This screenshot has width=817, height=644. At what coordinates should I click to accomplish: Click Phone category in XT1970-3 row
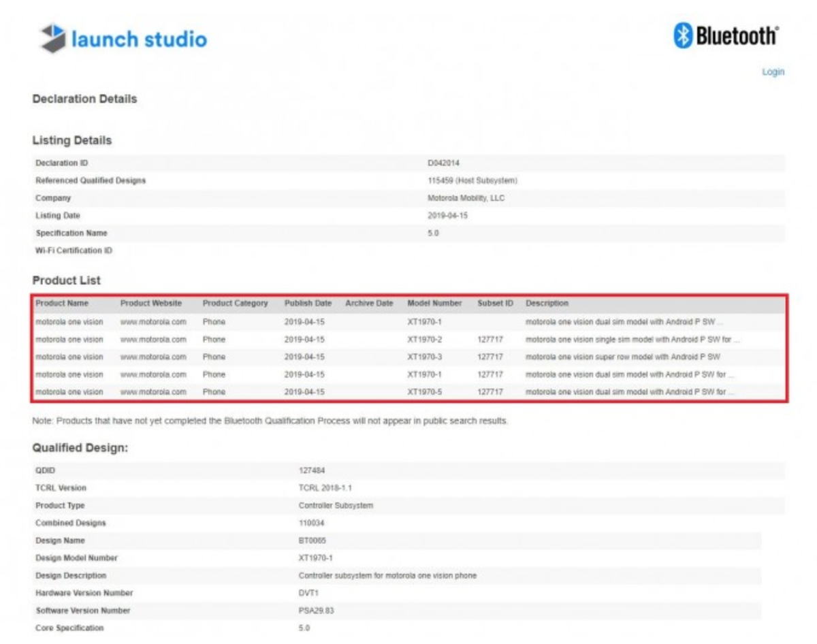(x=214, y=357)
